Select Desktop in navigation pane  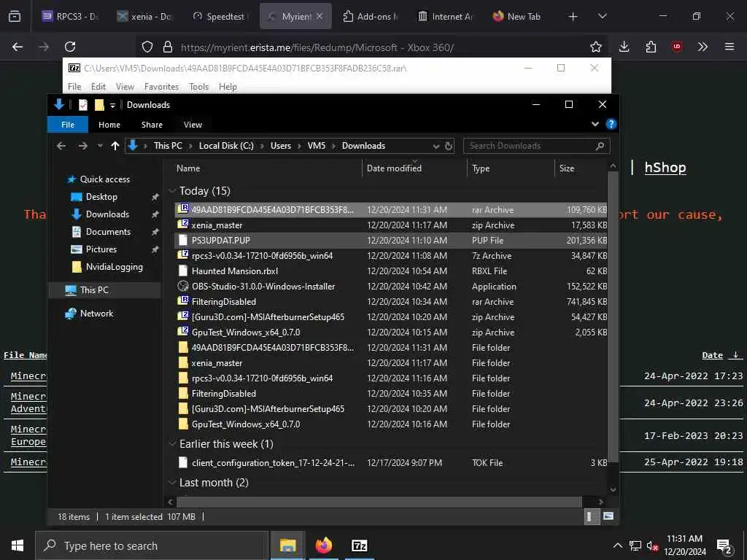point(101,197)
